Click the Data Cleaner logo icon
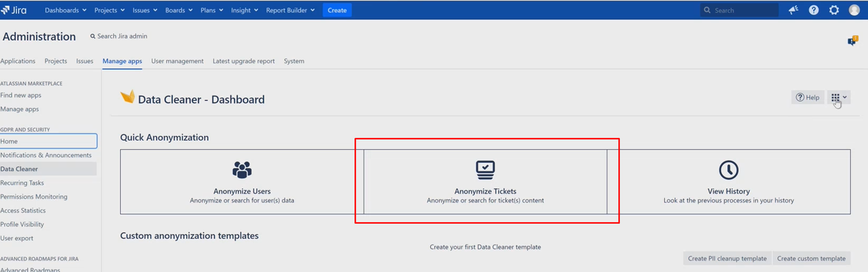The height and width of the screenshot is (272, 868). (127, 97)
